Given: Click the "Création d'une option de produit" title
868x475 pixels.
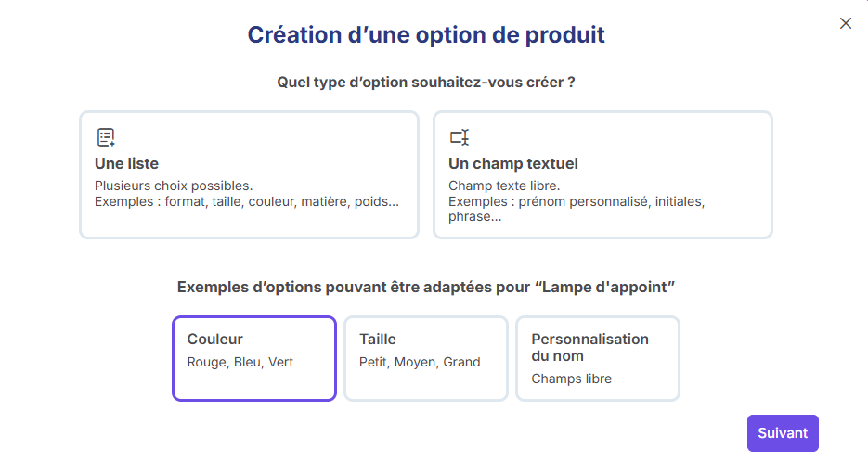Looking at the screenshot, I should click(x=426, y=35).
